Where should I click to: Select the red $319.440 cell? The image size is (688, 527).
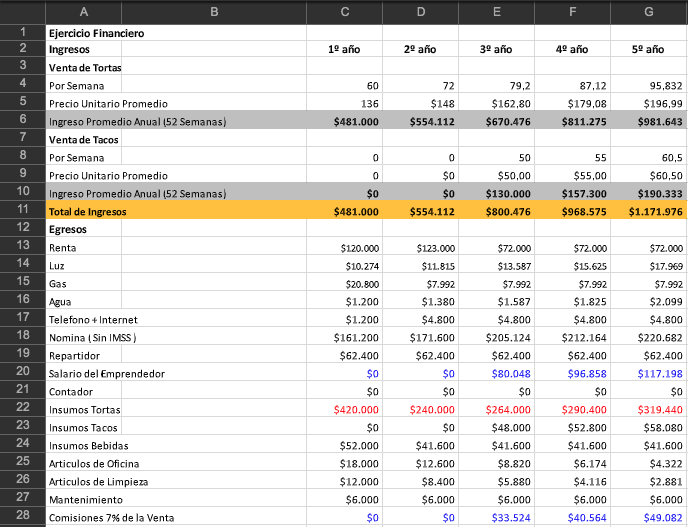(x=649, y=409)
